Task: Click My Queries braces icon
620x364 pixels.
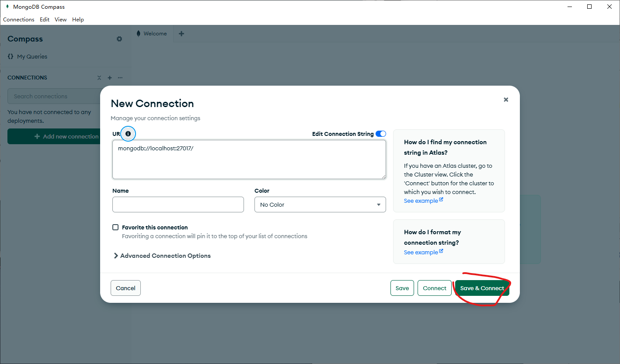Action: pos(10,56)
